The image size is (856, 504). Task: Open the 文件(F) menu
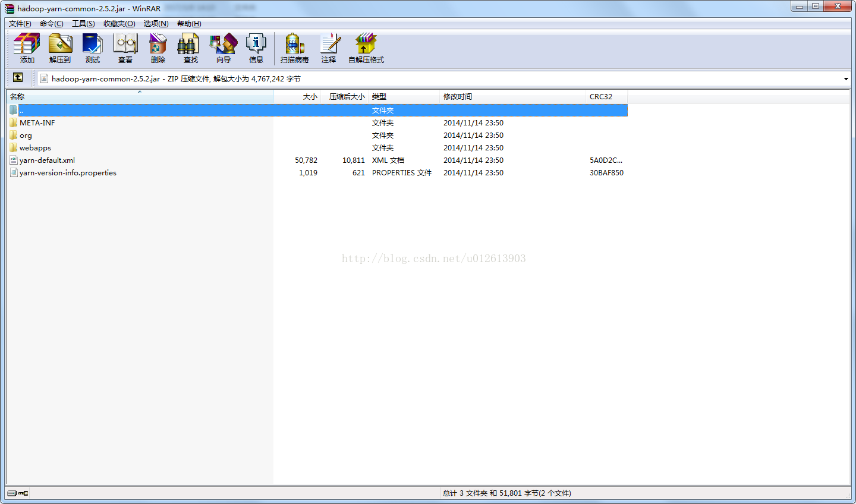[x=20, y=24]
